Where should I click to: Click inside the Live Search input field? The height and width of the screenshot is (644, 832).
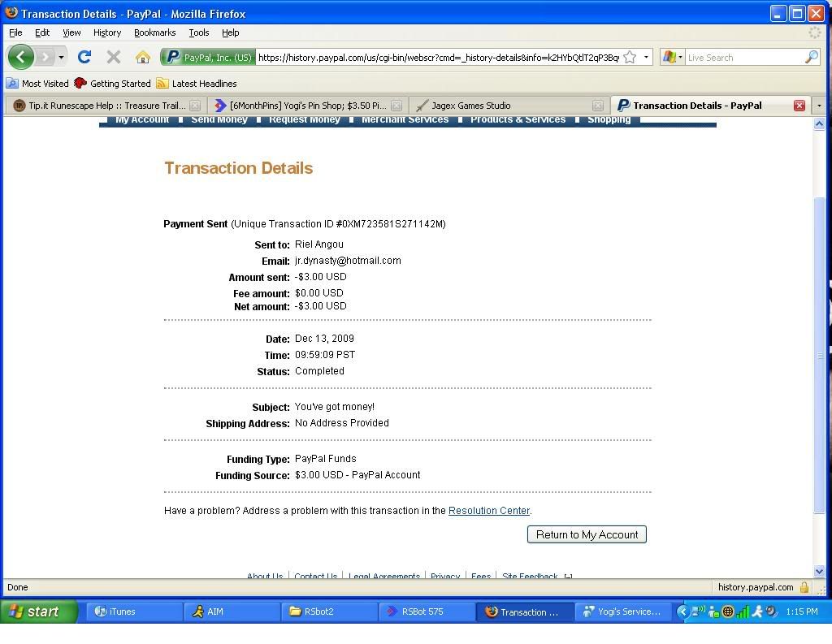point(743,58)
